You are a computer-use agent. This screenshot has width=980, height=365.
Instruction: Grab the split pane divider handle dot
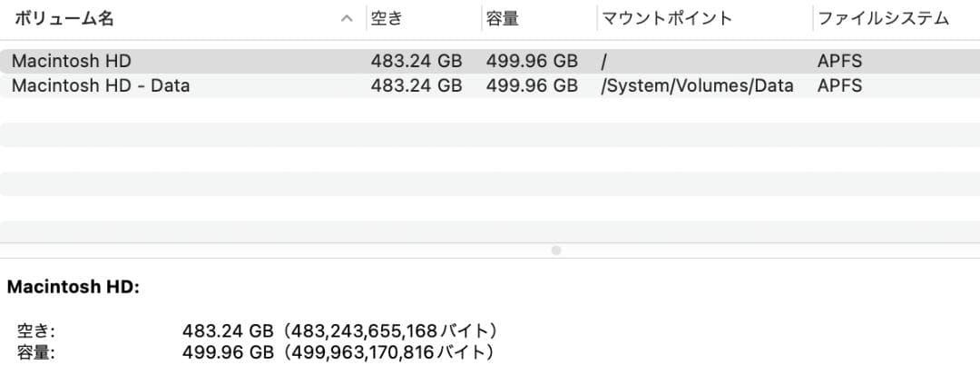coord(556,251)
